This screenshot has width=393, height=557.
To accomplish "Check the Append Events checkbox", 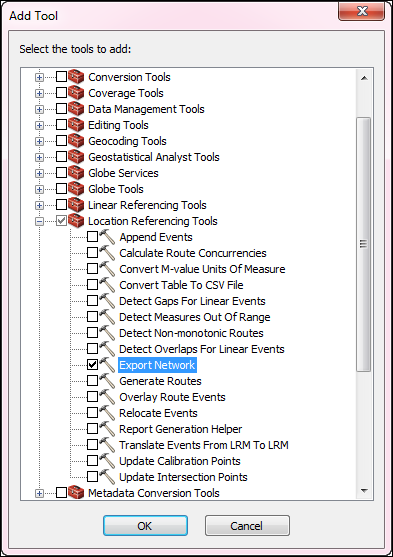I will pyautogui.click(x=92, y=237).
